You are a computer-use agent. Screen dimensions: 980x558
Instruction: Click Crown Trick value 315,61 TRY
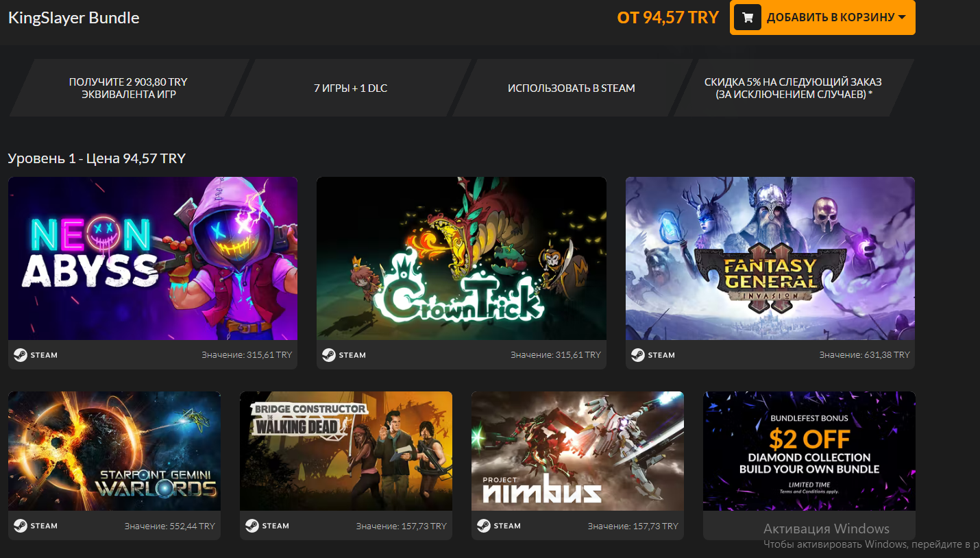(x=556, y=355)
